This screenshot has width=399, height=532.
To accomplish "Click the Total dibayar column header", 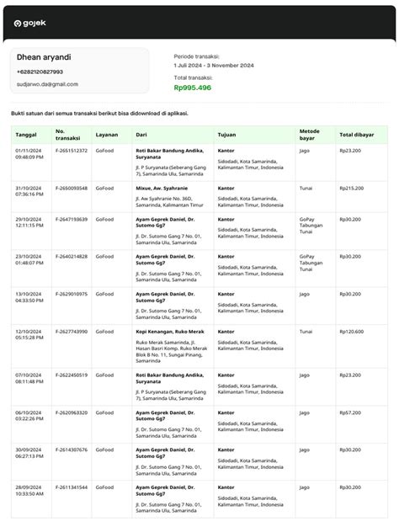I will point(357,135).
